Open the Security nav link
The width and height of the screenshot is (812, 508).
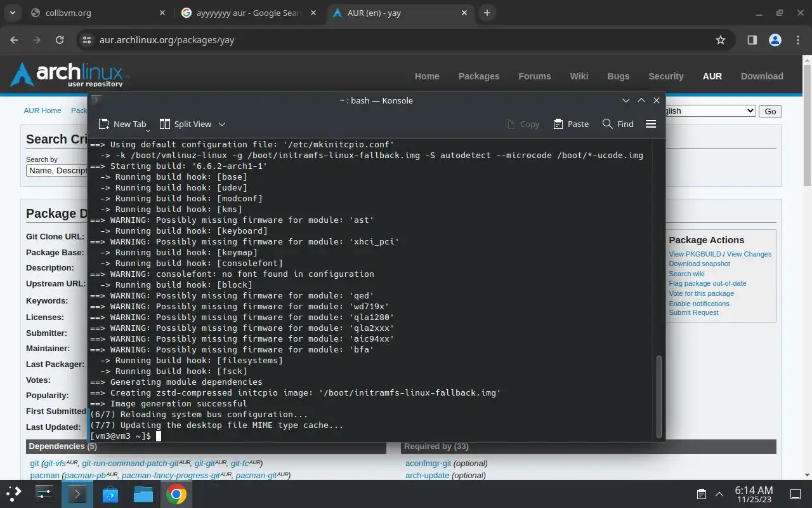[666, 76]
